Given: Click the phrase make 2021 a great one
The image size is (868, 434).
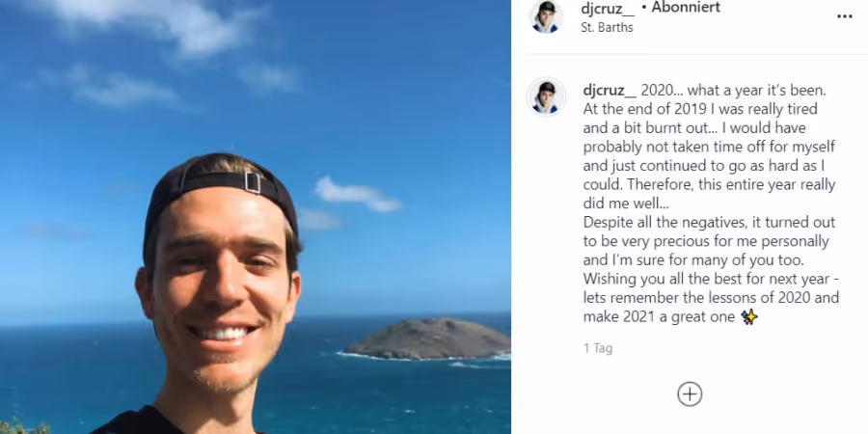Looking at the screenshot, I should click(659, 317).
